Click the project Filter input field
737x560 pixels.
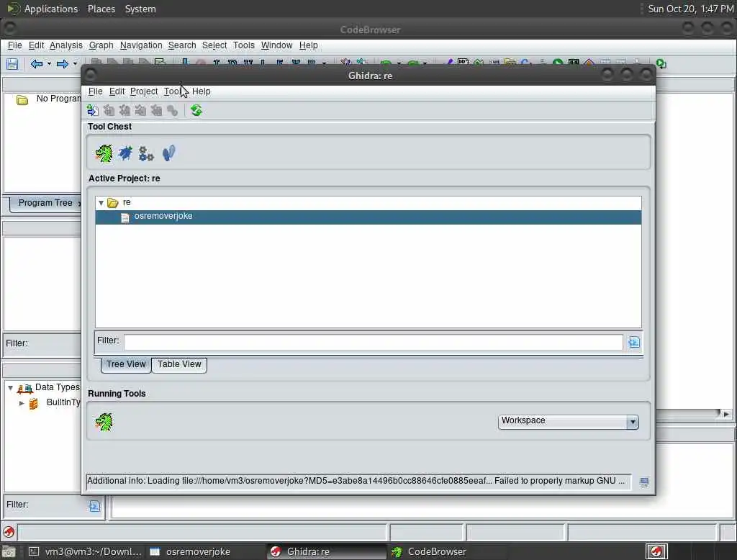374,342
